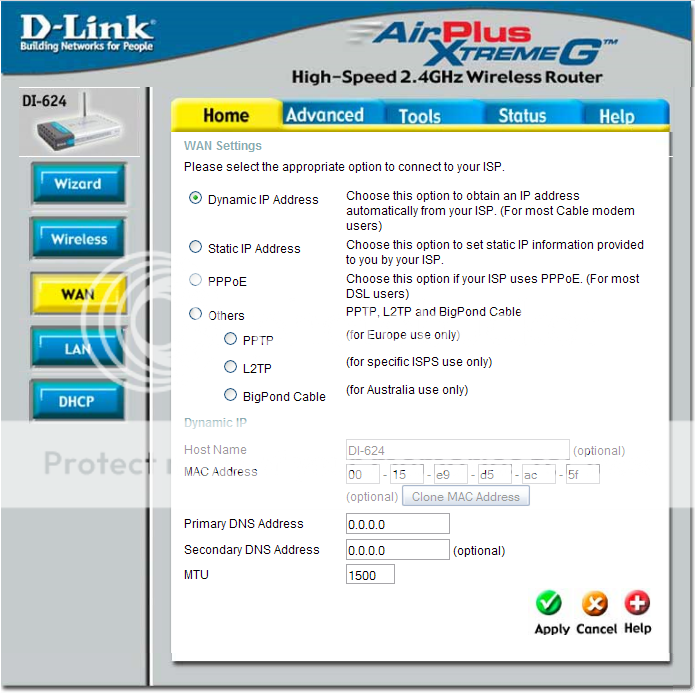Click the orange Cancel X icon

click(595, 604)
